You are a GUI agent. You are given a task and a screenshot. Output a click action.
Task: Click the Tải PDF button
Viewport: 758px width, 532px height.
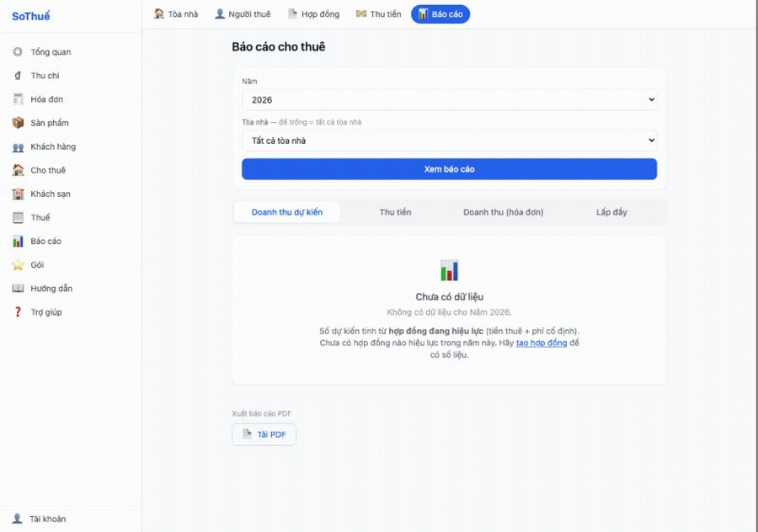pyautogui.click(x=264, y=434)
